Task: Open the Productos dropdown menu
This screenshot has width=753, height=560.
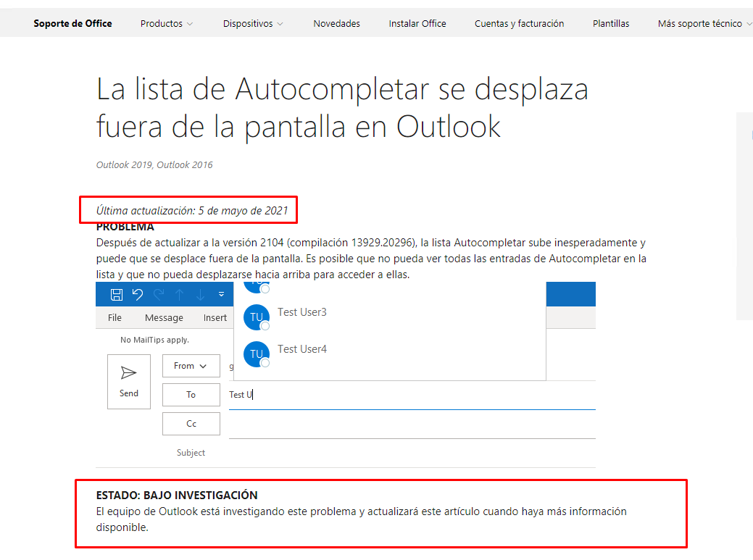Action: tap(167, 23)
